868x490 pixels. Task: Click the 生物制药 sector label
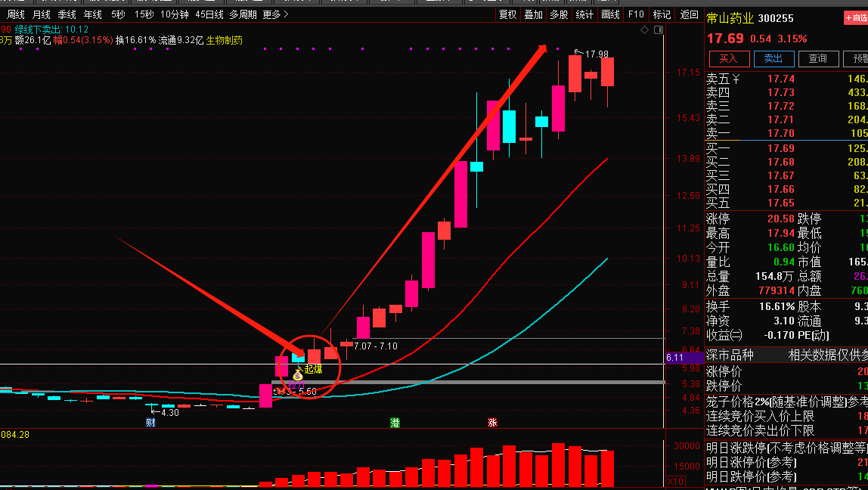[225, 40]
